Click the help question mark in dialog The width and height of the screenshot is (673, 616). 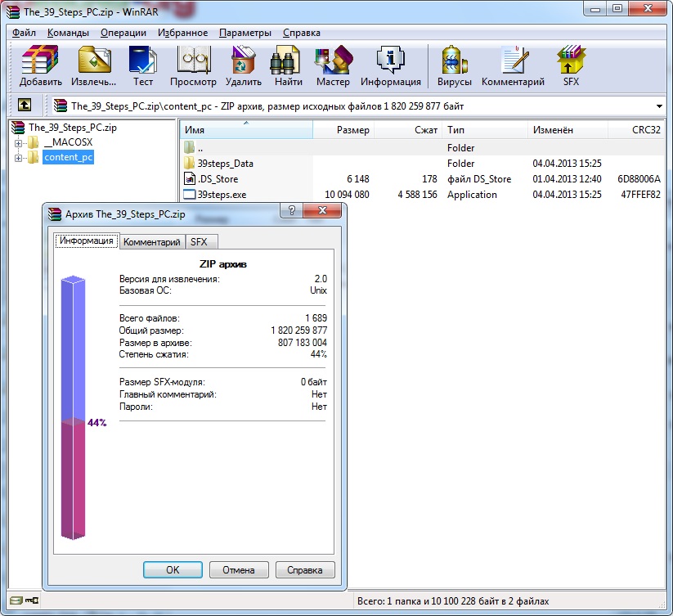point(292,210)
